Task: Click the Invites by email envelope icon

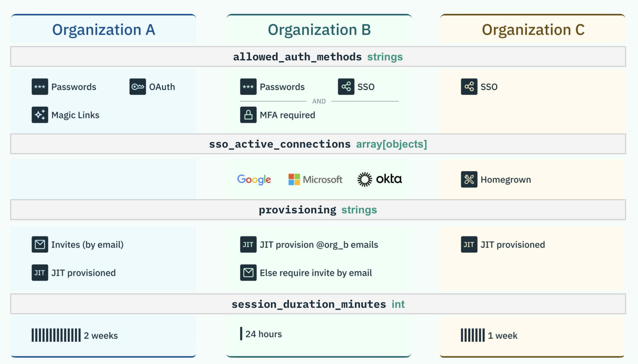Action: coord(40,244)
